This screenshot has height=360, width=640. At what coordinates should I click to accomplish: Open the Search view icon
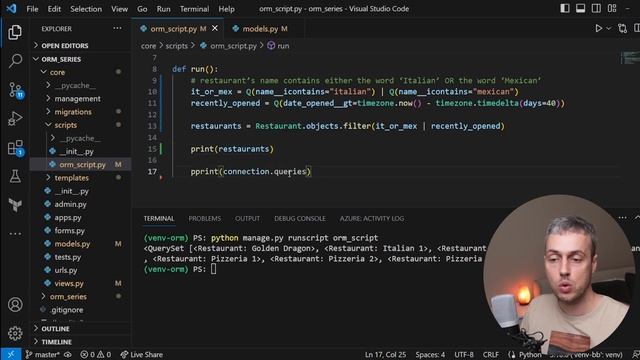point(15,60)
